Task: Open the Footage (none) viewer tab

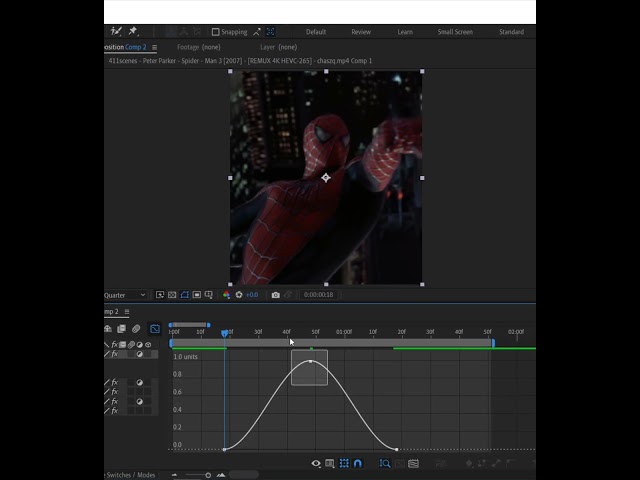Action: pos(199,47)
